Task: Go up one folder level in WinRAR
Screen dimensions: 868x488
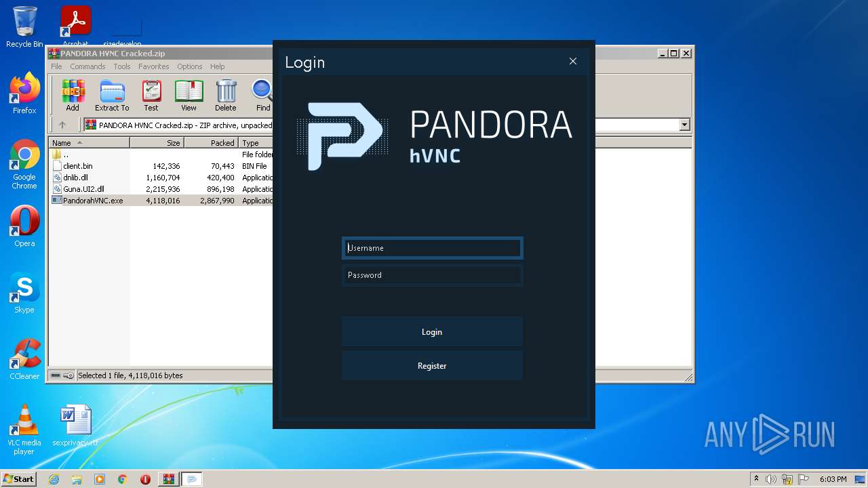Action: [x=62, y=125]
